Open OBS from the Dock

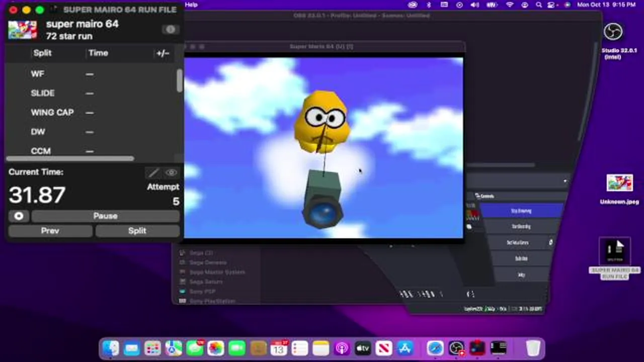click(x=456, y=348)
